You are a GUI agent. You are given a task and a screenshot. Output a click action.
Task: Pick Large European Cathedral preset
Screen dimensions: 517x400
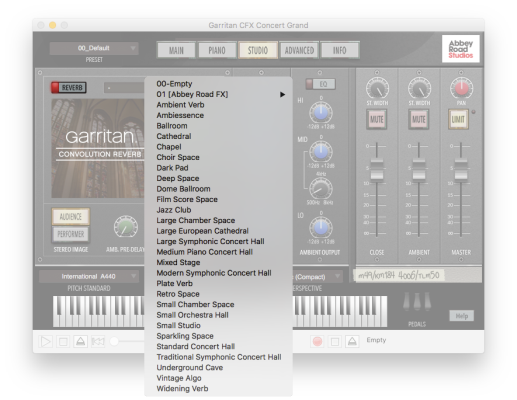(218, 231)
